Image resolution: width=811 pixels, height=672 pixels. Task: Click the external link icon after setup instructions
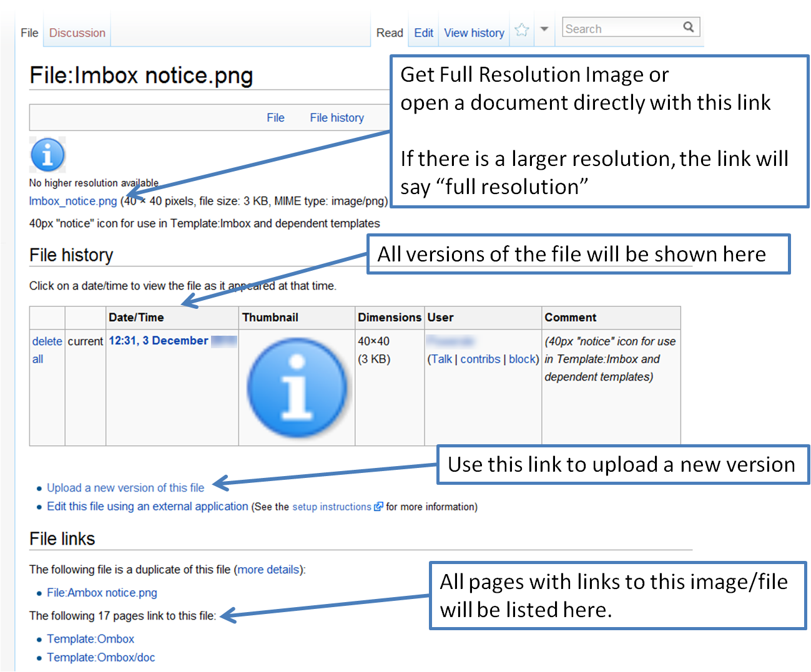point(378,507)
